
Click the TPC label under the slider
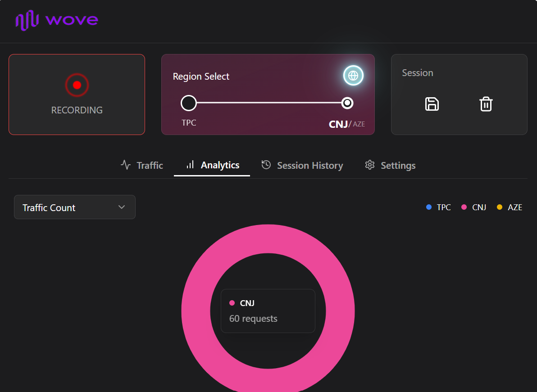pyautogui.click(x=189, y=123)
